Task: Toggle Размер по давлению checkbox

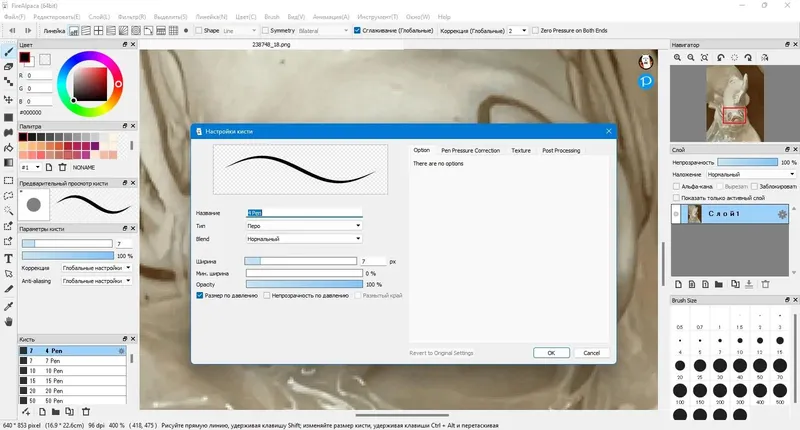Action: click(200, 295)
